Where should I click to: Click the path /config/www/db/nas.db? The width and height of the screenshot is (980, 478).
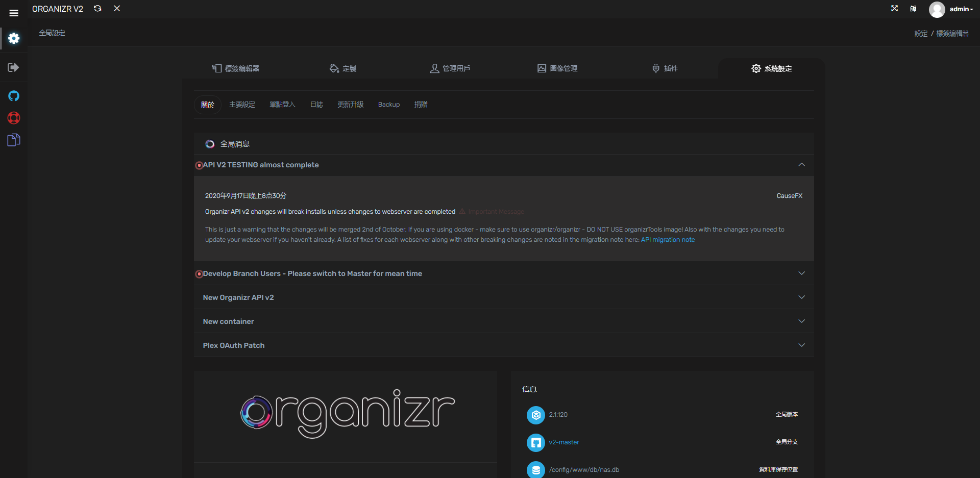584,470
